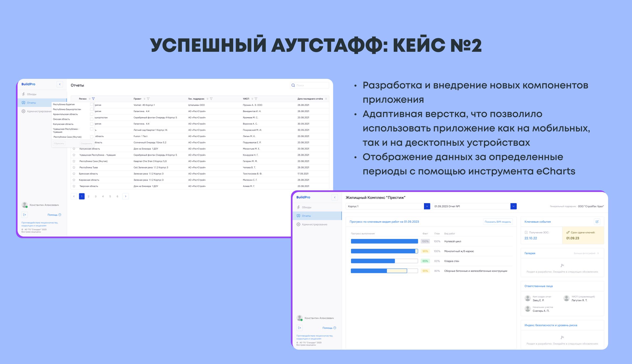632x364 pixels.
Task: Check the Омская область filter checkbox
Action: (92, 119)
